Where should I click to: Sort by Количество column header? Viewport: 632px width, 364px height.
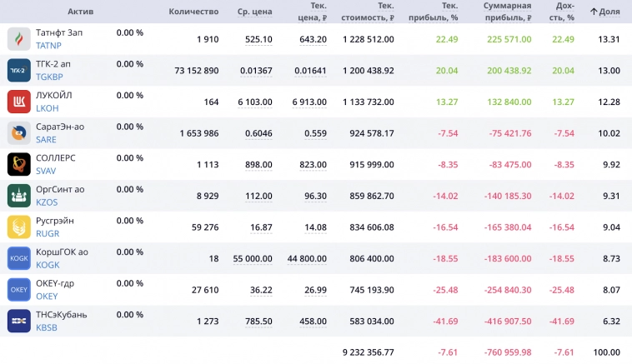193,12
